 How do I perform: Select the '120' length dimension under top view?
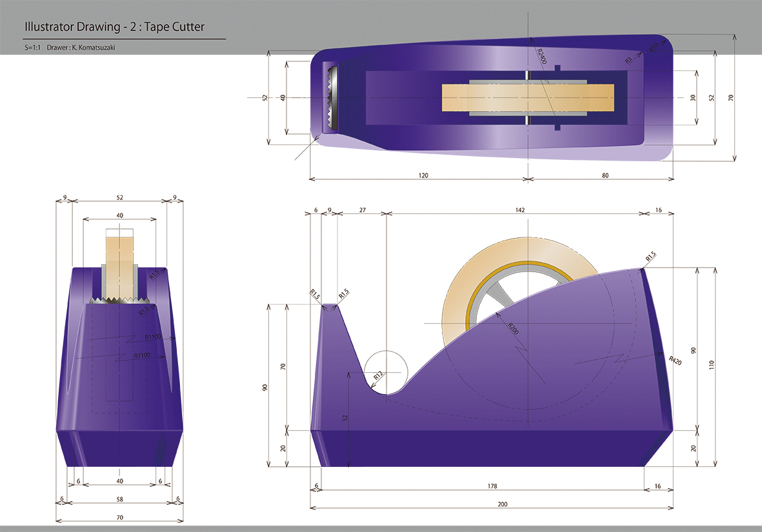(x=423, y=175)
